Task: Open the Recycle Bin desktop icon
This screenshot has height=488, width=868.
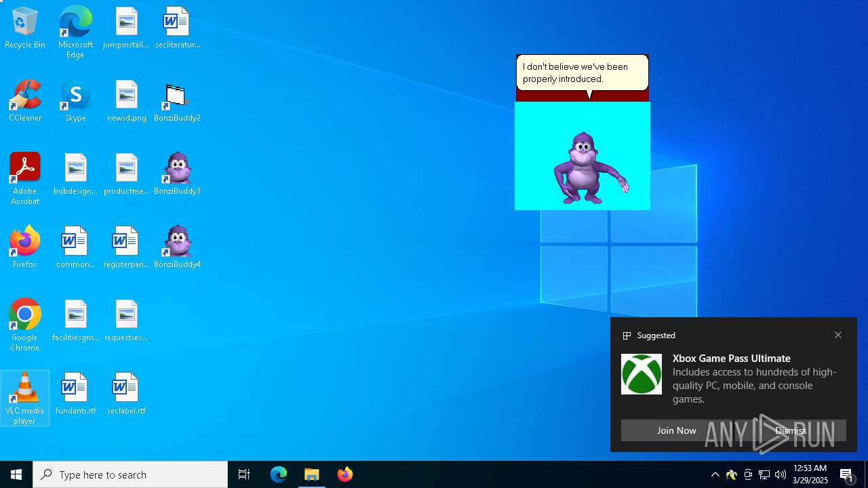Action: click(x=25, y=28)
